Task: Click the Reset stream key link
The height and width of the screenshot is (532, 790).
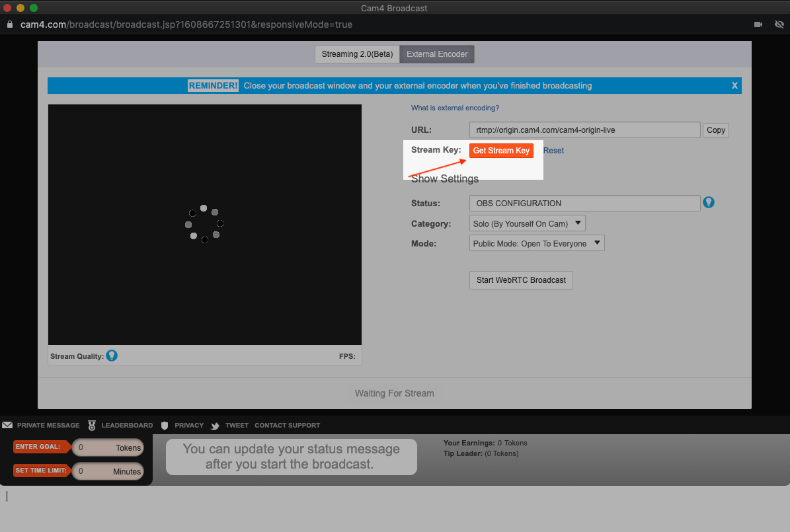Action: [x=553, y=151]
